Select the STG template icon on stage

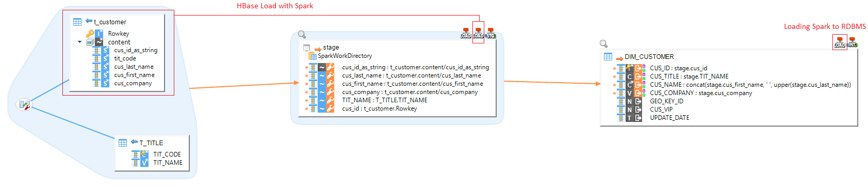[x=490, y=33]
